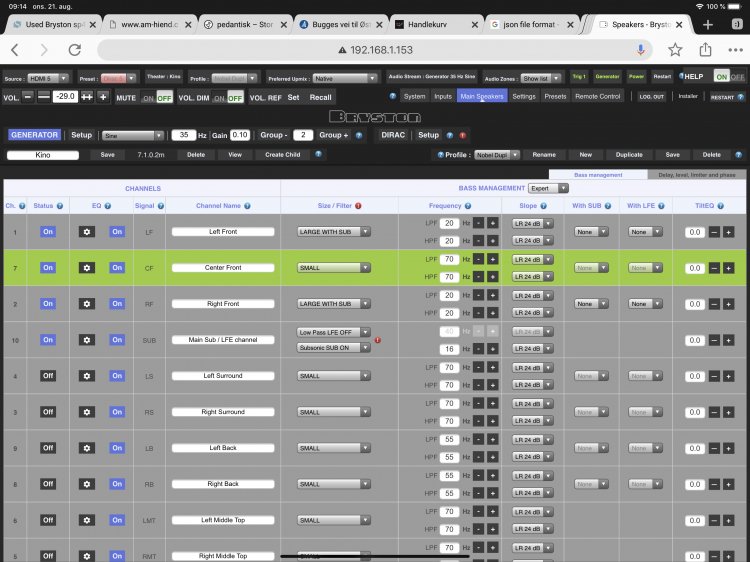This screenshot has height=562, width=750.
Task: Open EQ settings gear for Right Front
Action: (87, 304)
